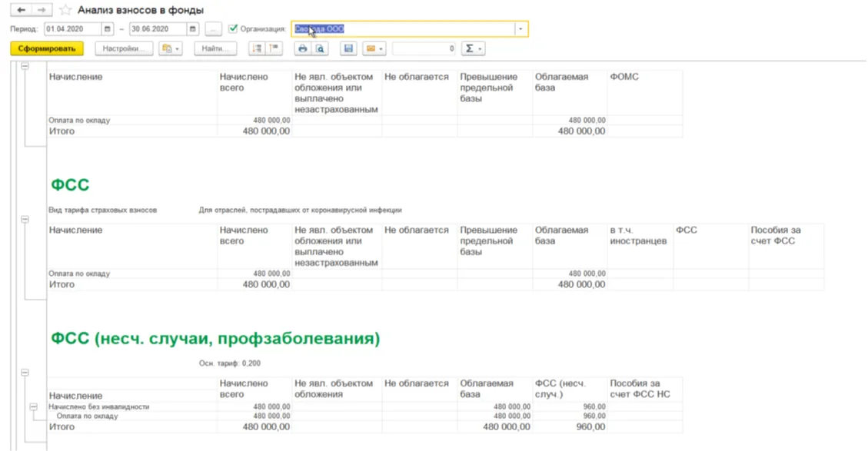Collapse the ФСС section outline group

point(25,219)
